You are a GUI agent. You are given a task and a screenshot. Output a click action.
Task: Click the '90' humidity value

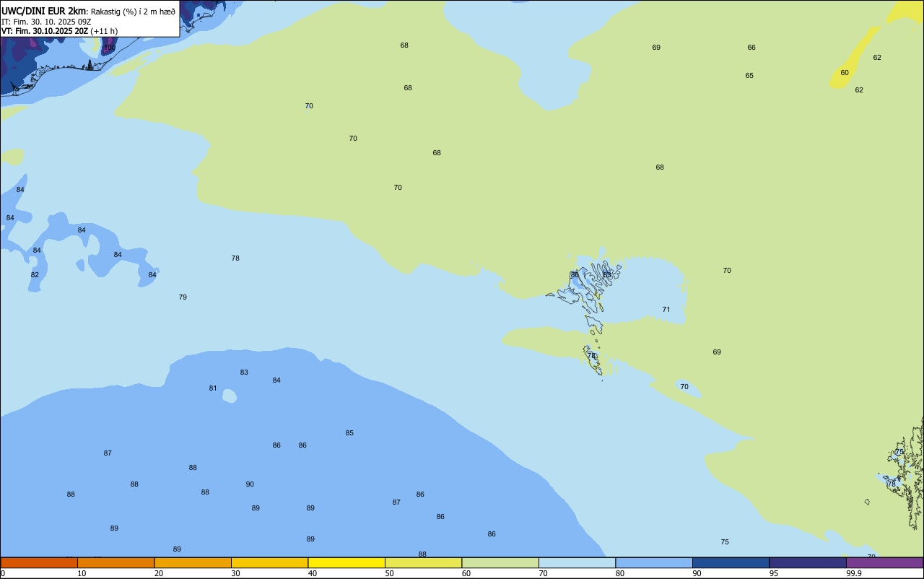pyautogui.click(x=250, y=484)
